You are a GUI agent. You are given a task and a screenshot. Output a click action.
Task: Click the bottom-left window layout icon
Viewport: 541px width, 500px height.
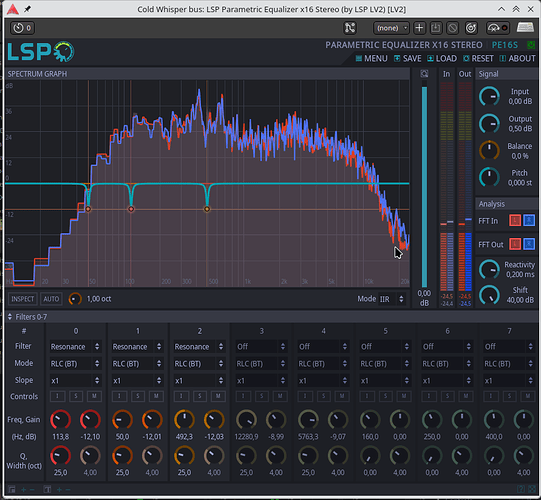pyautogui.click(x=12, y=489)
